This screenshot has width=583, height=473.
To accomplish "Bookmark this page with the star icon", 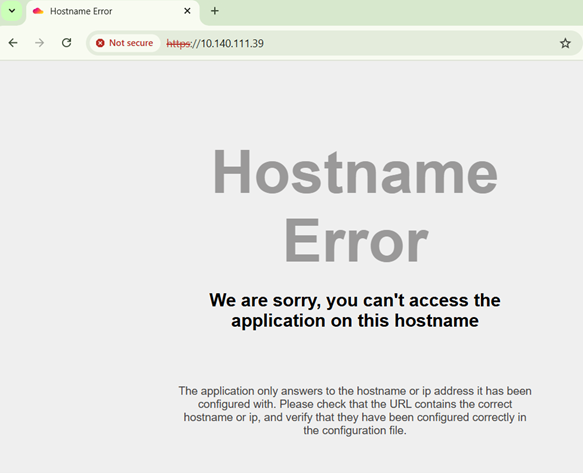I will coord(565,44).
